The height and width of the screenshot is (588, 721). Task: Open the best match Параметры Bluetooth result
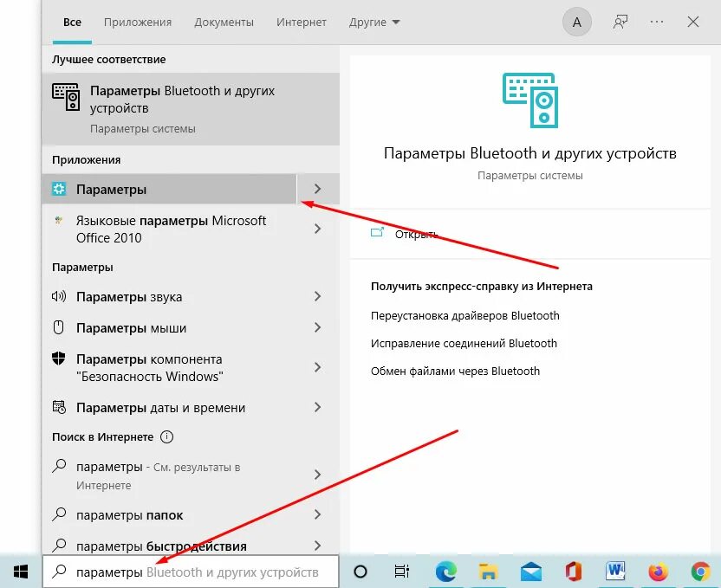click(191, 109)
